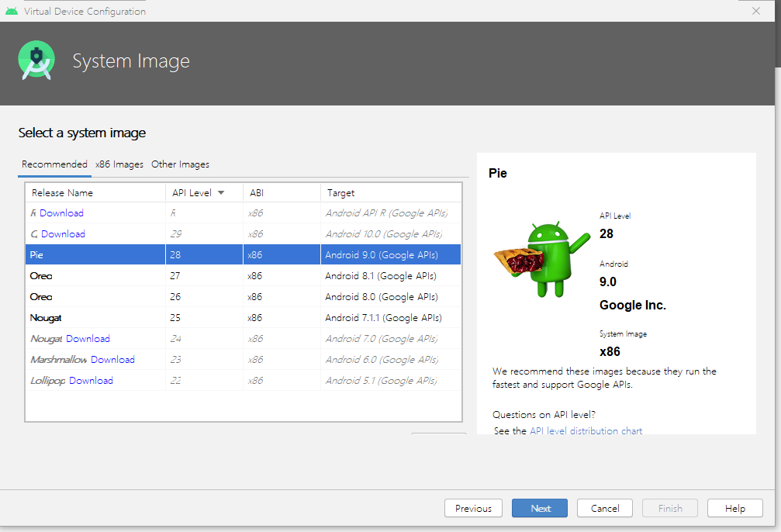The width and height of the screenshot is (781, 532).
Task: Download the Marshmallow system image
Action: 112,359
